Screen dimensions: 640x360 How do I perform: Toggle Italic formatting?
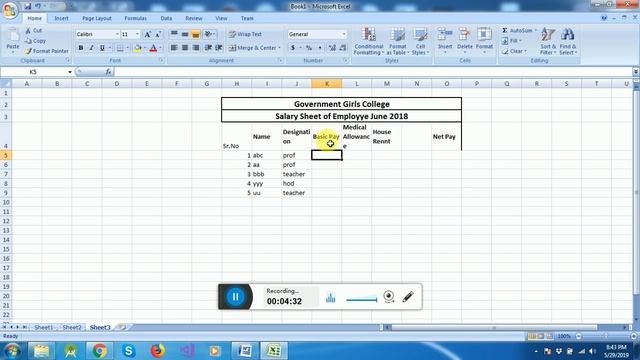(91, 48)
